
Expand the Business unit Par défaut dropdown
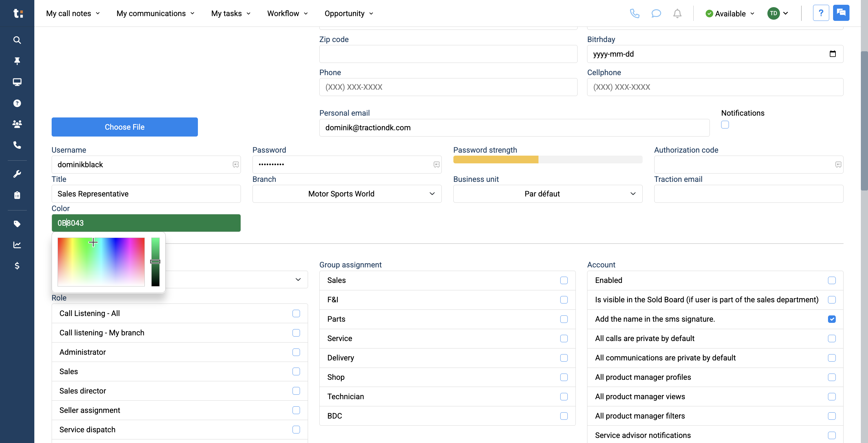point(547,194)
